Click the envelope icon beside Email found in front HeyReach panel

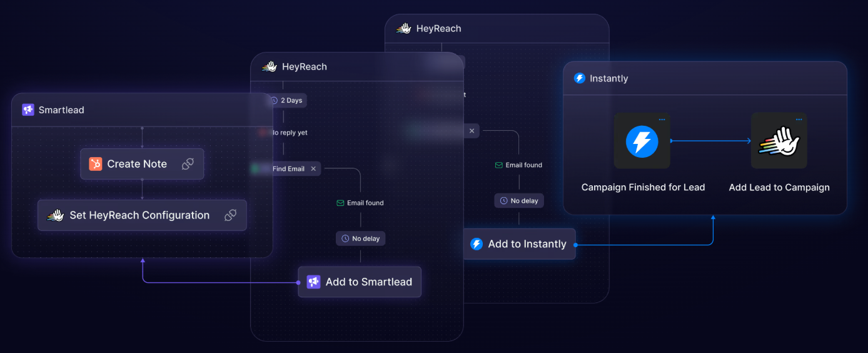[340, 203]
